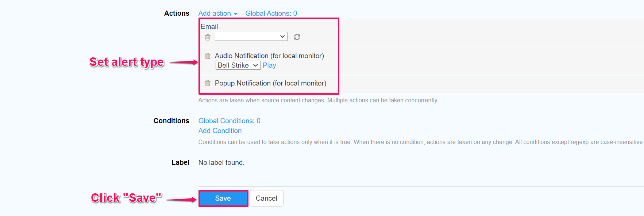Click the "Set alert type" annotation text

127,62
